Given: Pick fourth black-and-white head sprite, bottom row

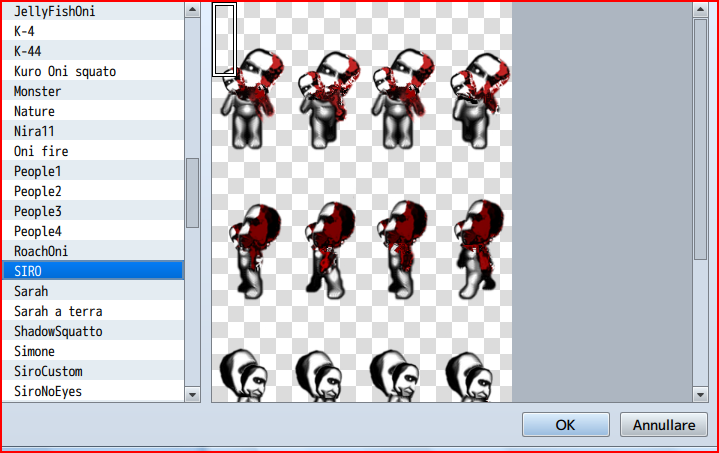Looking at the screenshot, I should [x=470, y=377].
